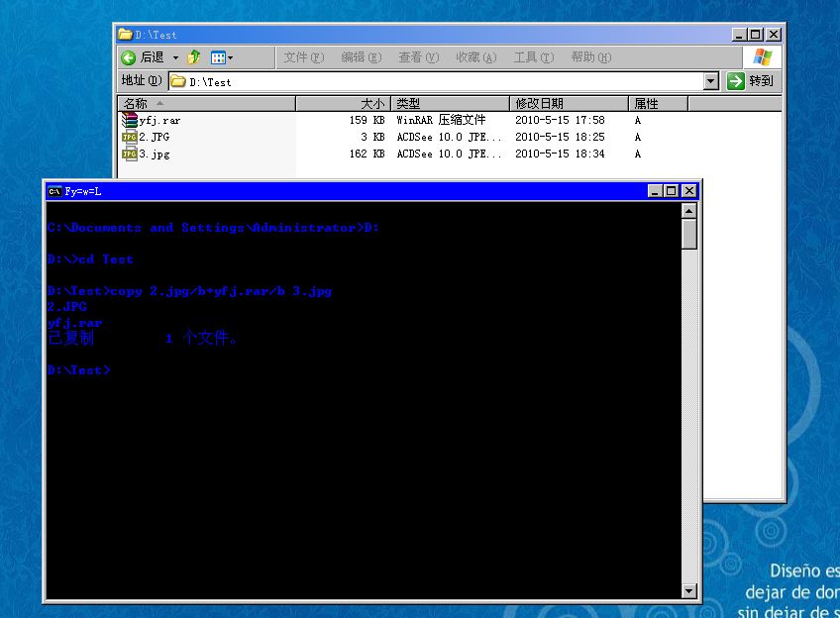Select the 3.jpg file icon
The height and width of the screenshot is (618, 840).
[x=130, y=154]
